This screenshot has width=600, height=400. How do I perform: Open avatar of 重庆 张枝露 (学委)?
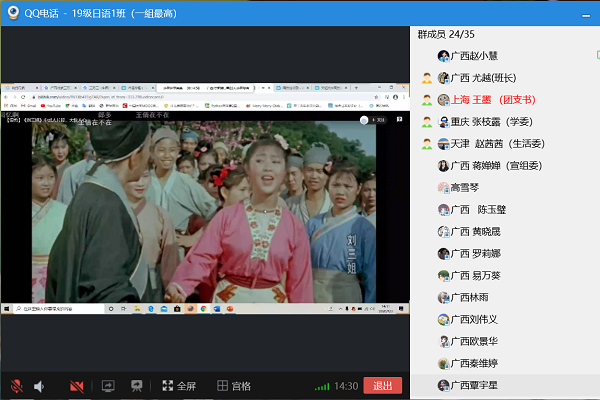click(x=443, y=122)
